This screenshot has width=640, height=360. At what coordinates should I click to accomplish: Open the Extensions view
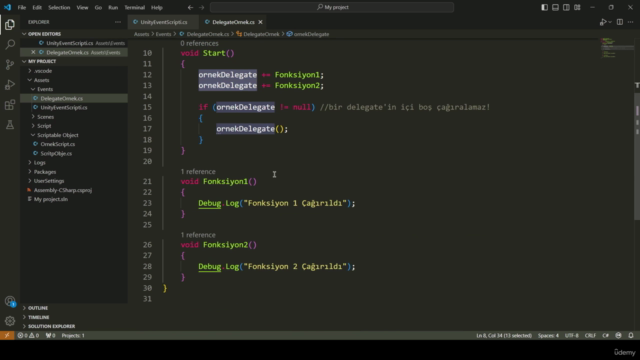click(10, 105)
